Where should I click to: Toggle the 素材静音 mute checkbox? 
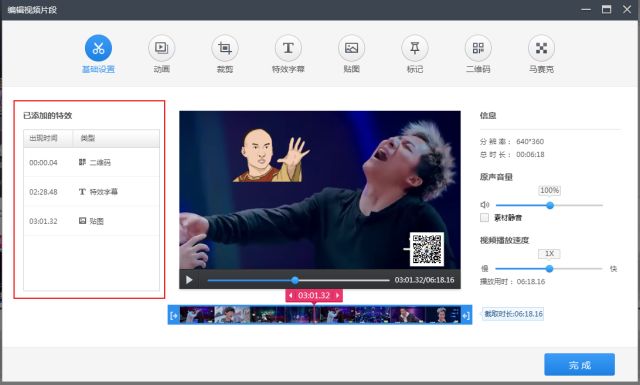484,218
